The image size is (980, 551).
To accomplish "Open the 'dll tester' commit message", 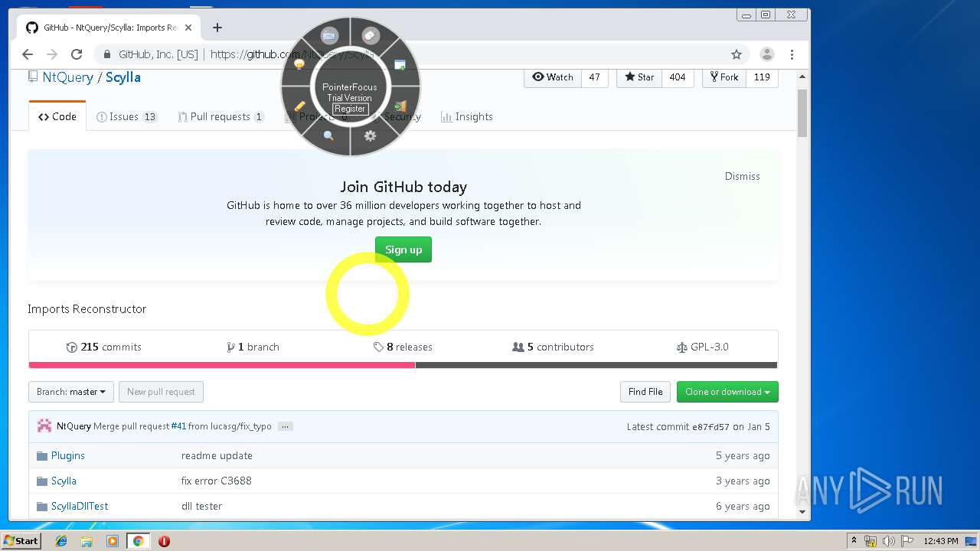I will coord(201,506).
